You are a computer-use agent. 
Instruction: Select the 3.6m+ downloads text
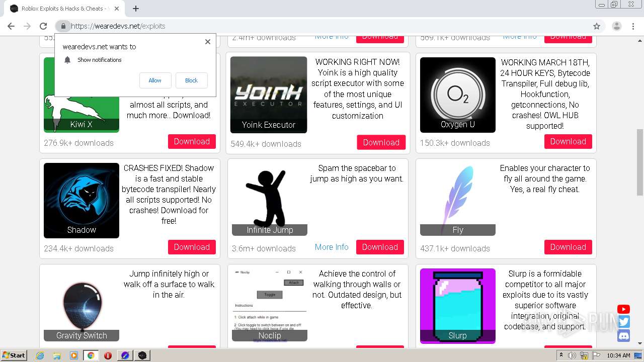point(264,248)
